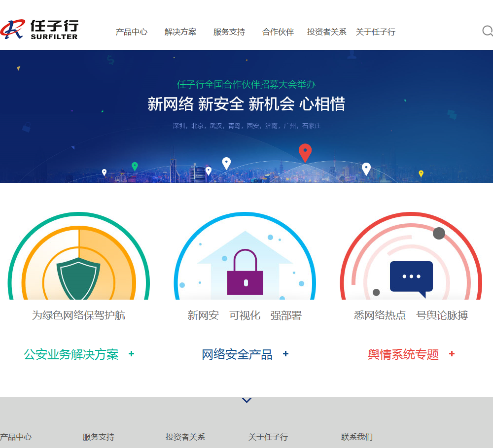Click the purple padlock house graphic
The image size is (493, 448).
(245, 256)
